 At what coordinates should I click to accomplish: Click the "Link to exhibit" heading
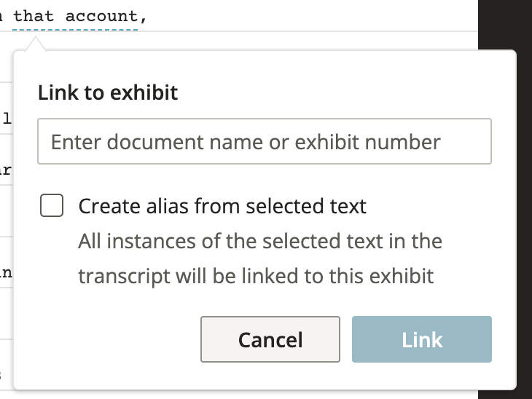click(108, 93)
